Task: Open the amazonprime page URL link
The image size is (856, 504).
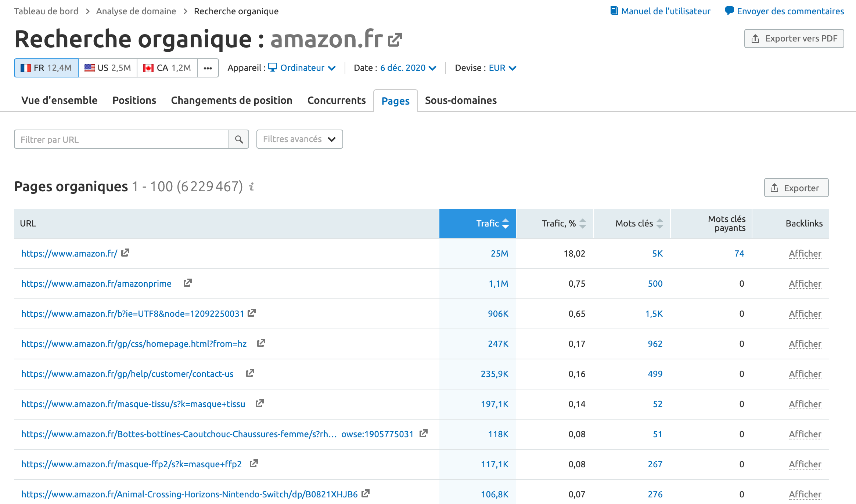Action: pos(96,283)
